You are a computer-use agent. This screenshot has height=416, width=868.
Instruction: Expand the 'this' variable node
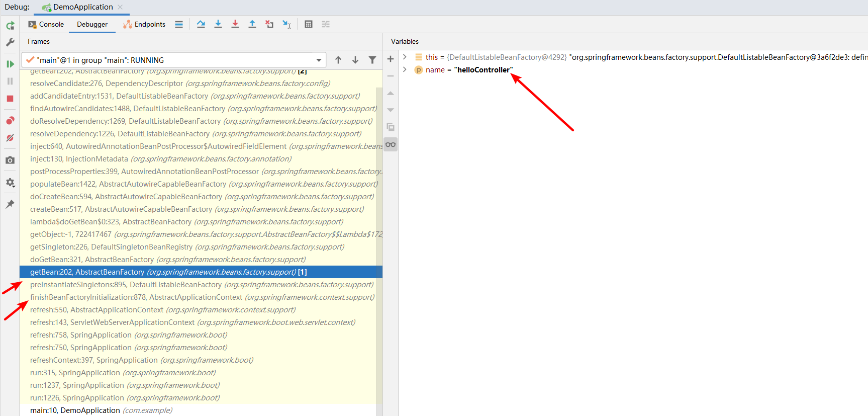(405, 57)
